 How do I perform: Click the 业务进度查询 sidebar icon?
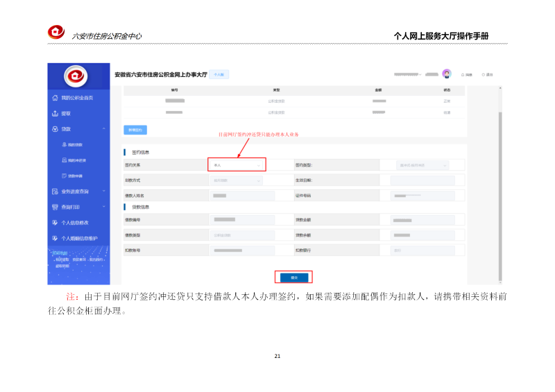(55, 191)
